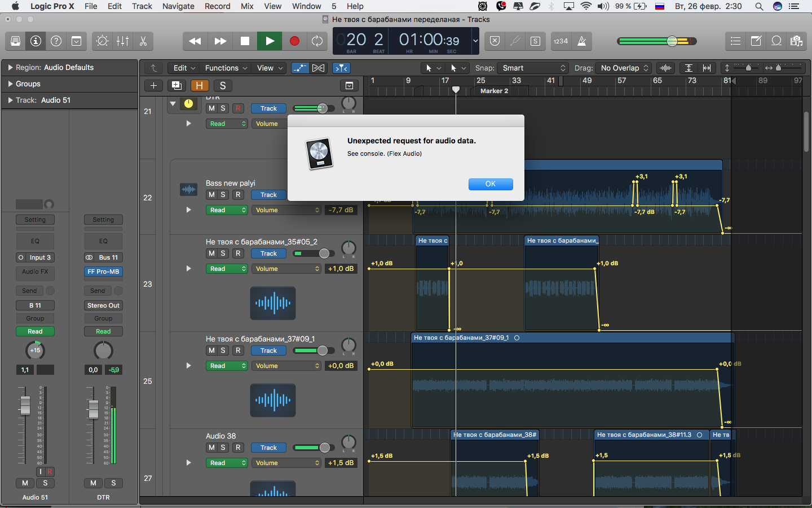Open the Drag No Overlap dropdown
The width and height of the screenshot is (812, 508).
point(625,68)
